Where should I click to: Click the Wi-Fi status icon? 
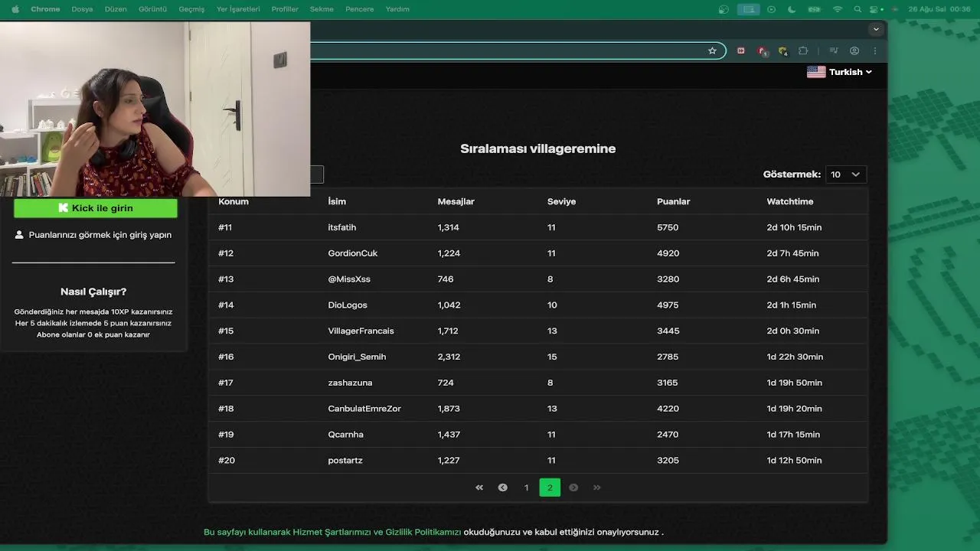[838, 9]
